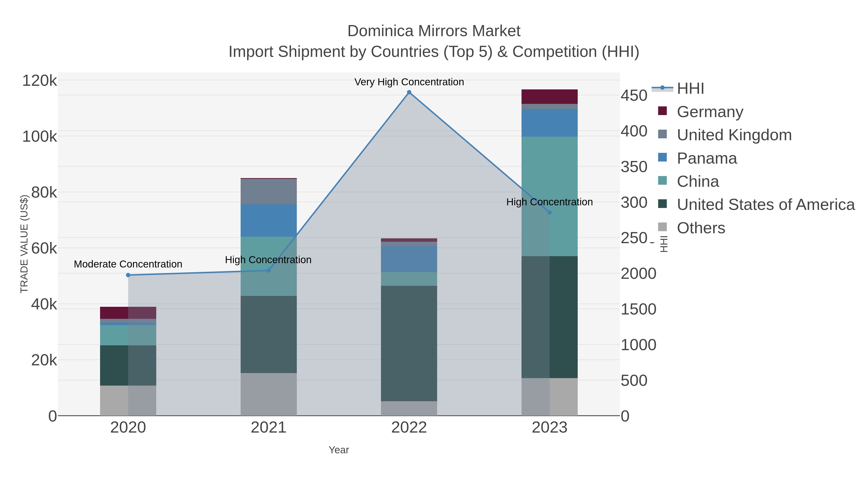Image resolution: width=868 pixels, height=488 pixels.
Task: Click the Panama segment of 2023 bar
Action: [549, 123]
